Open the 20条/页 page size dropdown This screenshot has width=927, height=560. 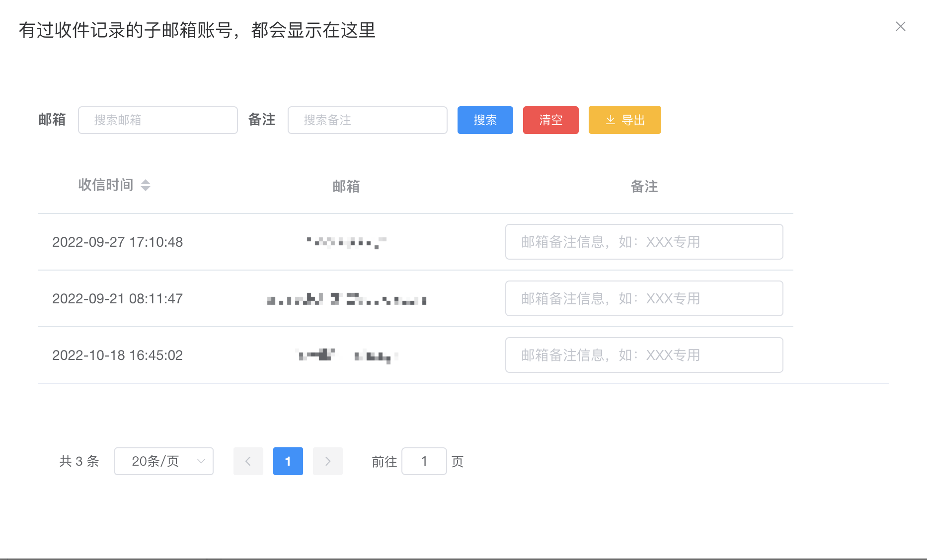(164, 461)
